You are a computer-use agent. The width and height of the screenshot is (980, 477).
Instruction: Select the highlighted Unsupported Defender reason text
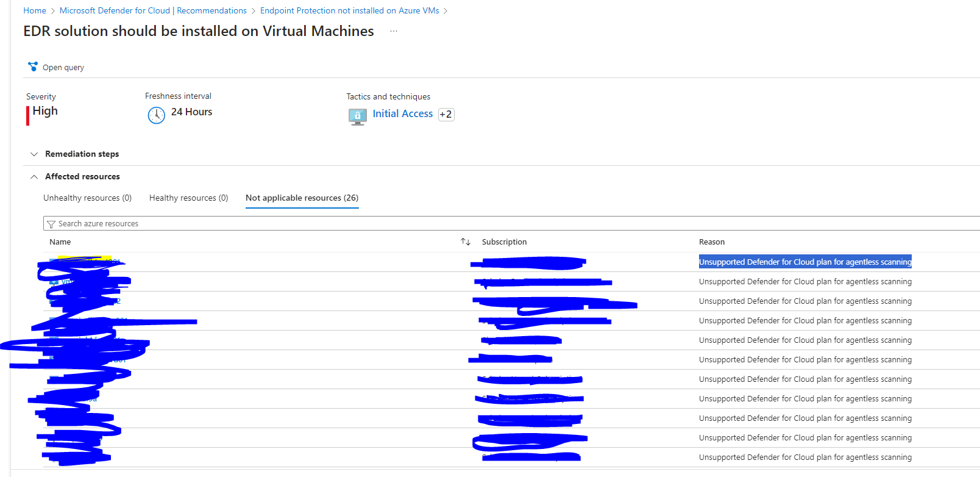805,262
